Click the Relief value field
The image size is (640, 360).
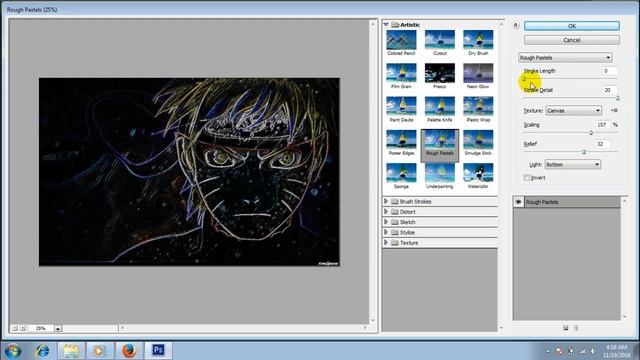coord(602,144)
